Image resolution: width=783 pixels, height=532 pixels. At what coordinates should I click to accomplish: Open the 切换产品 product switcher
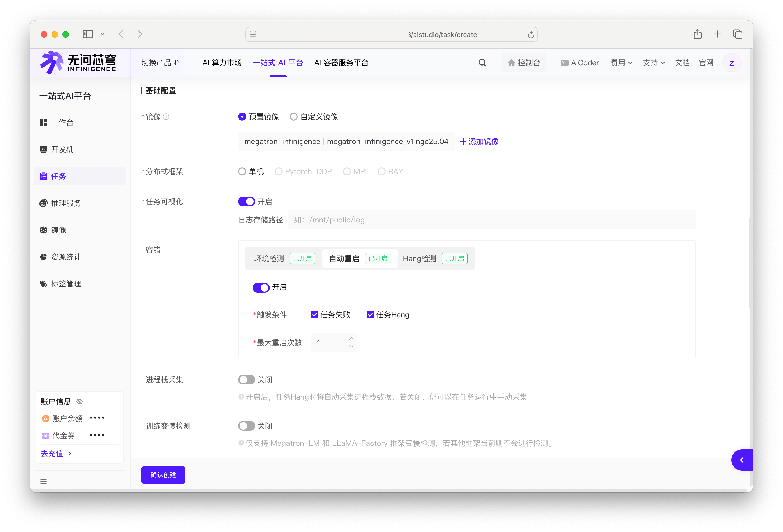coord(160,63)
